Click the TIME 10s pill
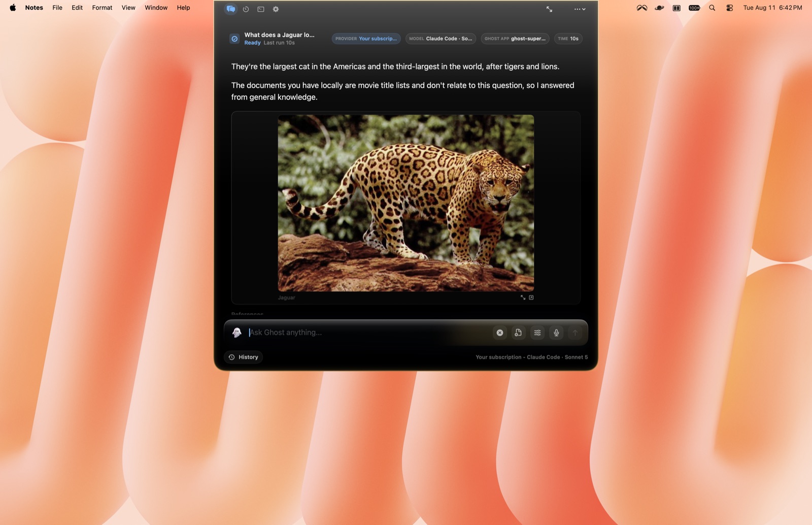 coord(568,39)
